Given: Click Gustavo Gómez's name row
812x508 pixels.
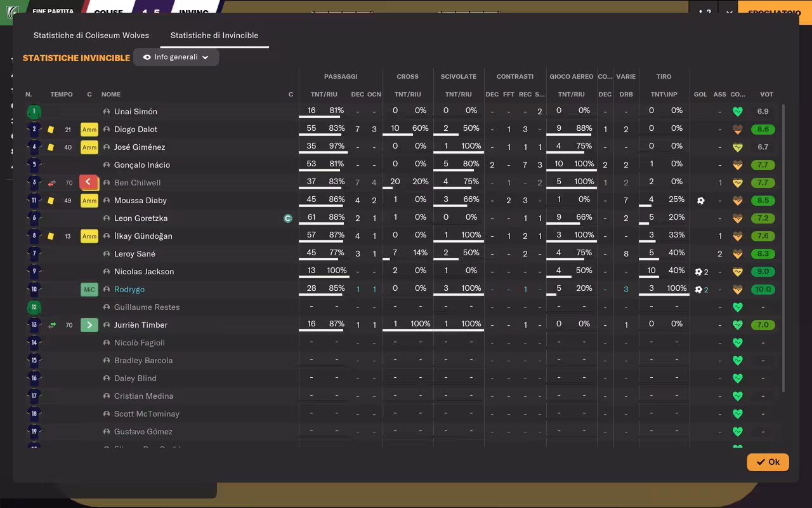Looking at the screenshot, I should pos(143,432).
